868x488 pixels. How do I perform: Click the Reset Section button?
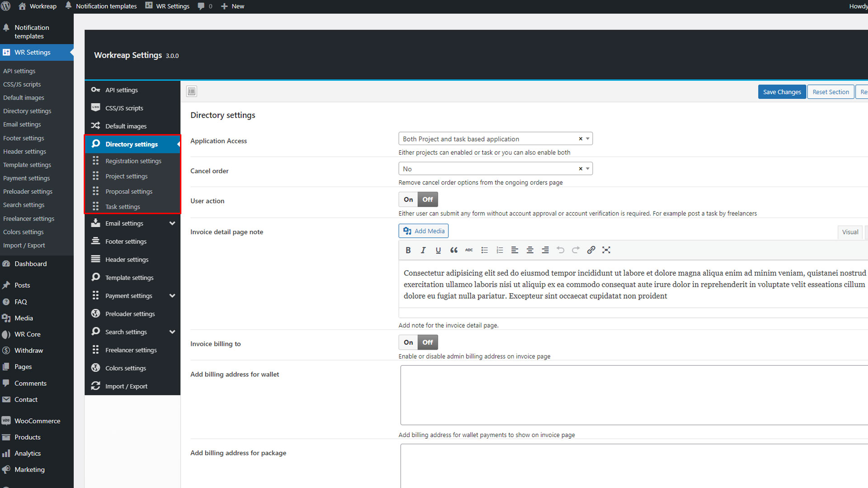point(830,92)
